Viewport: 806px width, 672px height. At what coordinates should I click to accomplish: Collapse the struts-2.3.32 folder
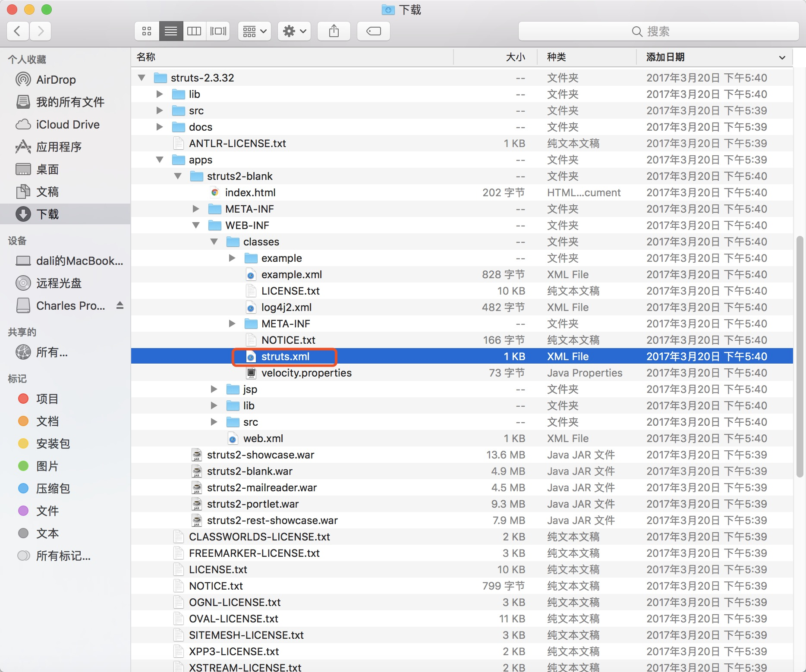pyautogui.click(x=142, y=78)
